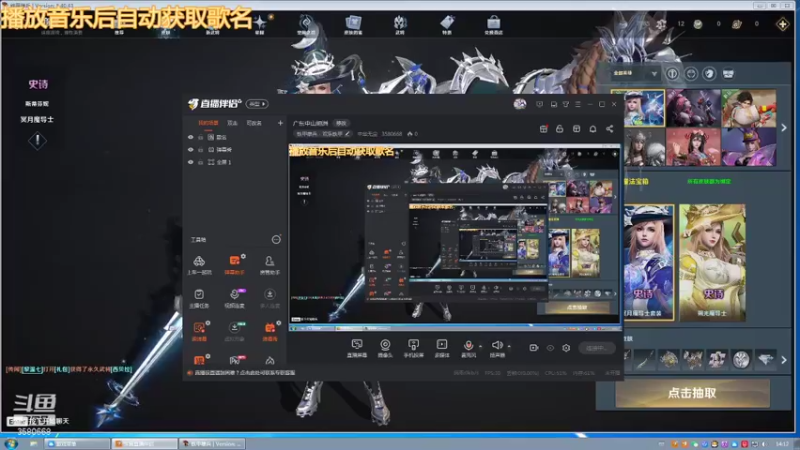Open the notification bell in 直播伴侣

coord(593,129)
